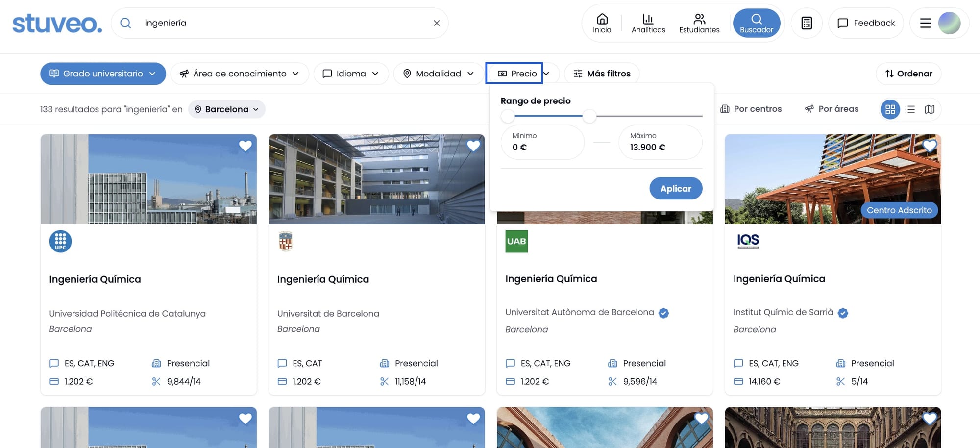Click the Centro Adscrito badge
Image resolution: width=980 pixels, height=448 pixels.
point(899,210)
